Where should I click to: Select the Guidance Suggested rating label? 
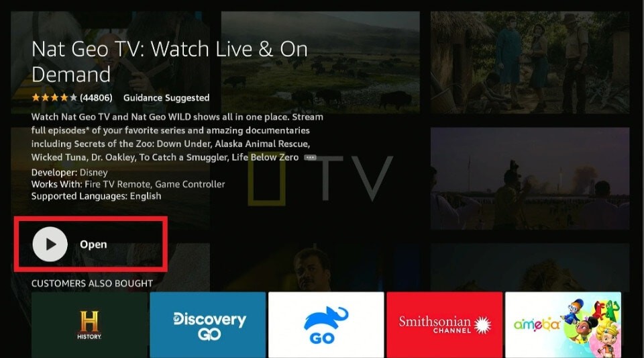coord(166,98)
